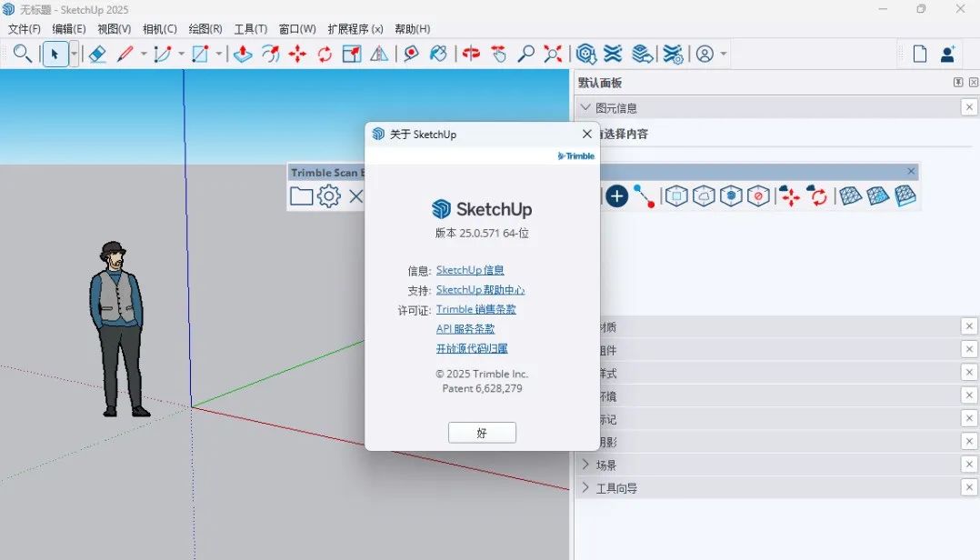Click the clip box with red cancel icon

click(x=759, y=196)
